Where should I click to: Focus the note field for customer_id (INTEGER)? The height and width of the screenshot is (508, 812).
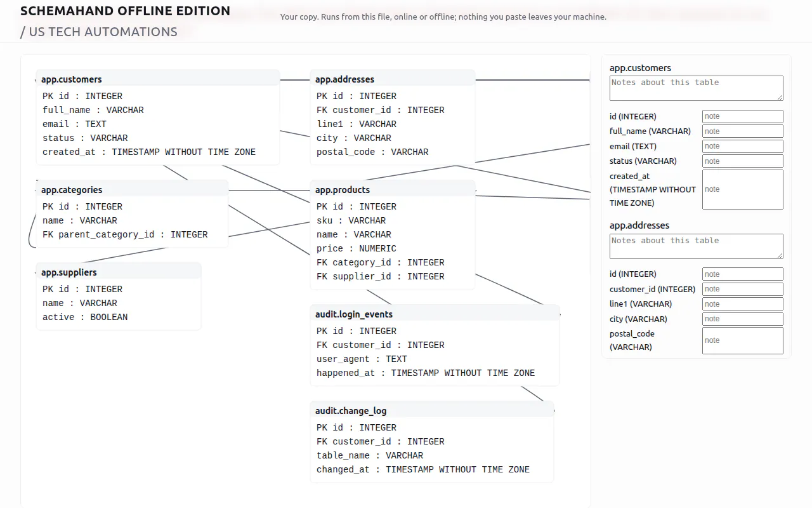click(x=743, y=289)
